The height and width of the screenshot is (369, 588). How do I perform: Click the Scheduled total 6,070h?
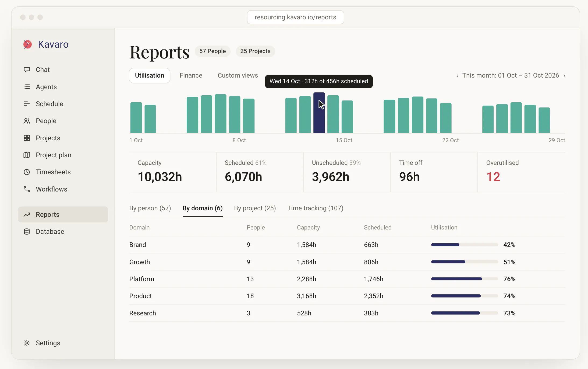click(x=243, y=177)
